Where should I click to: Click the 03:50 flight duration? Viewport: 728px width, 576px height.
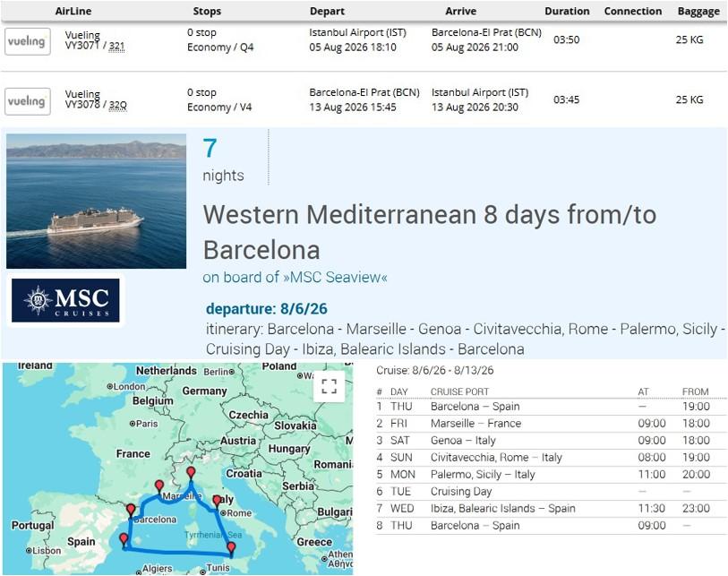click(x=567, y=39)
